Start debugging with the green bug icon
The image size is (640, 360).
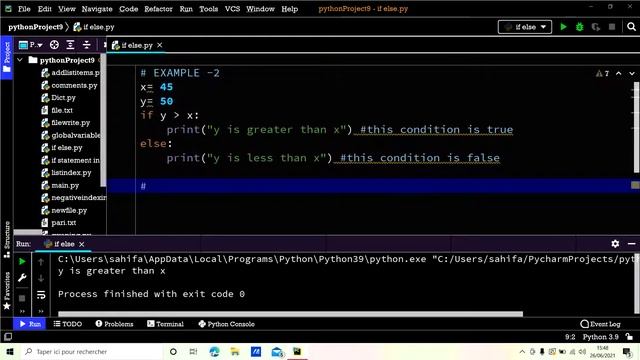[x=580, y=27]
